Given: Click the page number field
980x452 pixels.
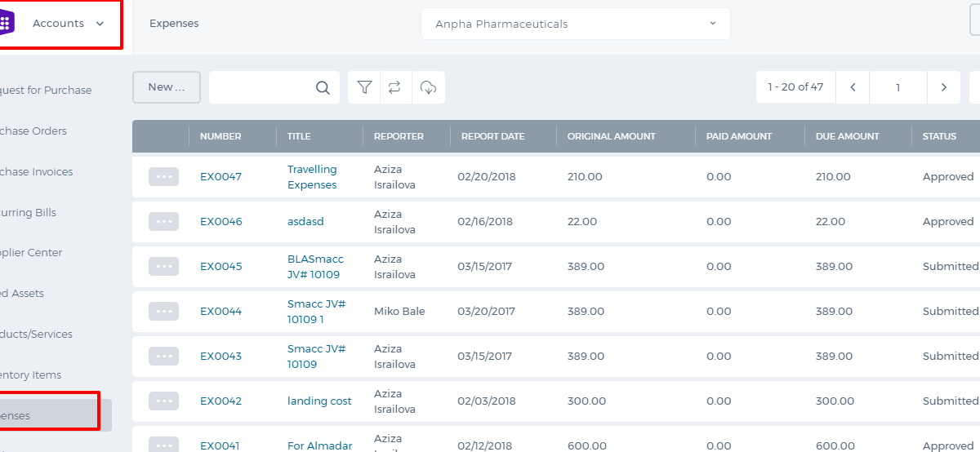Looking at the screenshot, I should [x=898, y=87].
